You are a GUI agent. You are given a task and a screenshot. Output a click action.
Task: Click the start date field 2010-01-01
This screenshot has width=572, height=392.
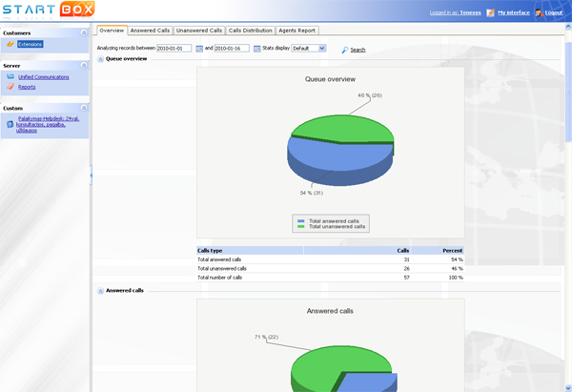[174, 49]
